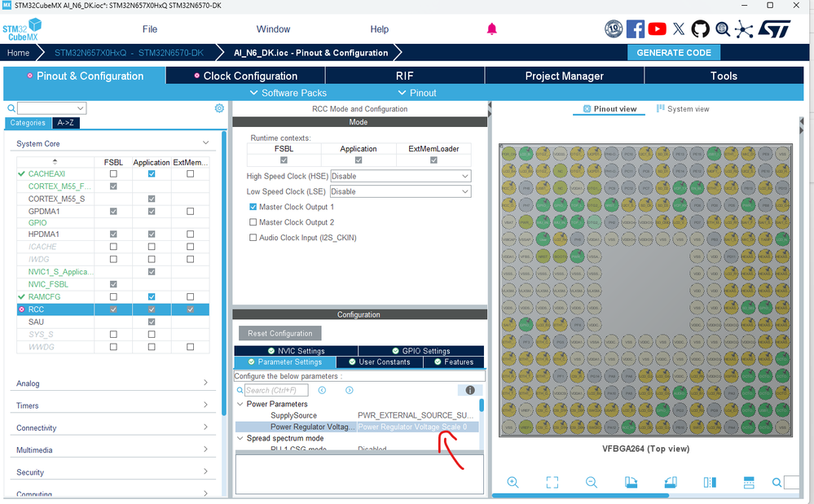Click the GENERATE CODE button
The image size is (814, 504).
673,53
